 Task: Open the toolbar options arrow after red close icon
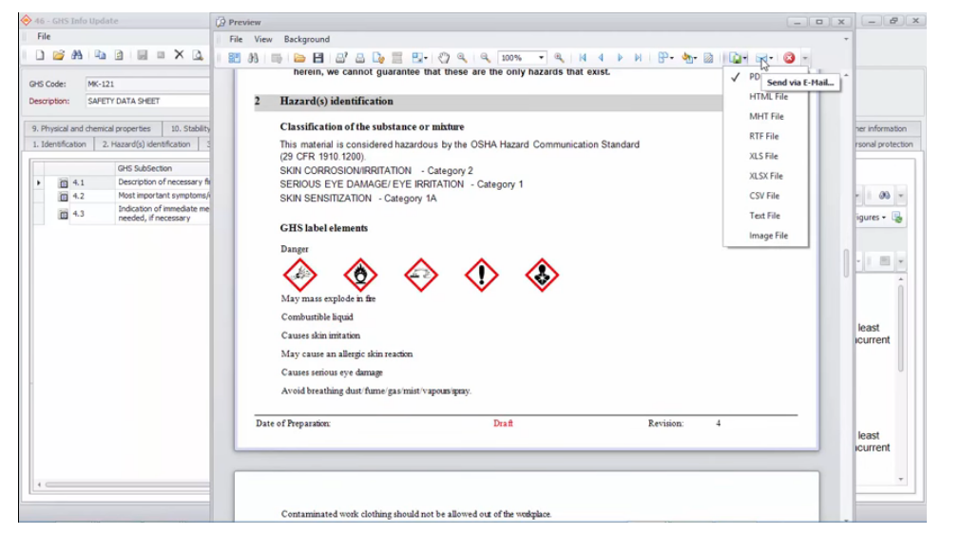(x=805, y=58)
